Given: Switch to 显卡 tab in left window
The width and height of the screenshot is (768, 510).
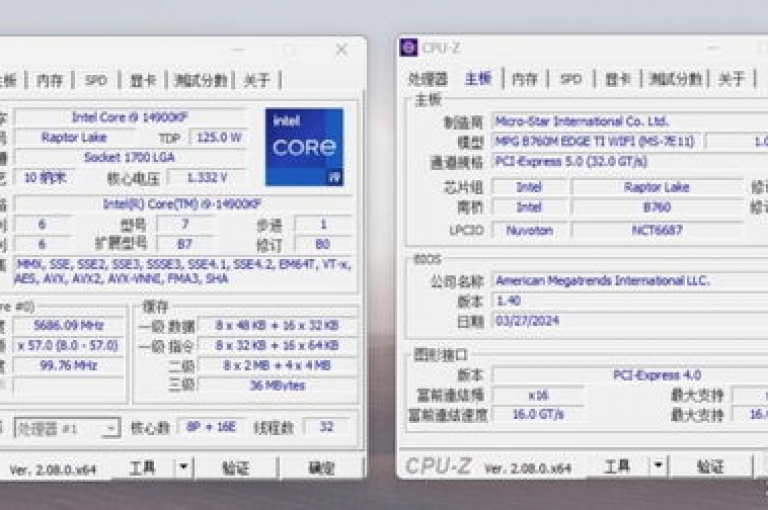Looking at the screenshot, I should click(x=143, y=80).
